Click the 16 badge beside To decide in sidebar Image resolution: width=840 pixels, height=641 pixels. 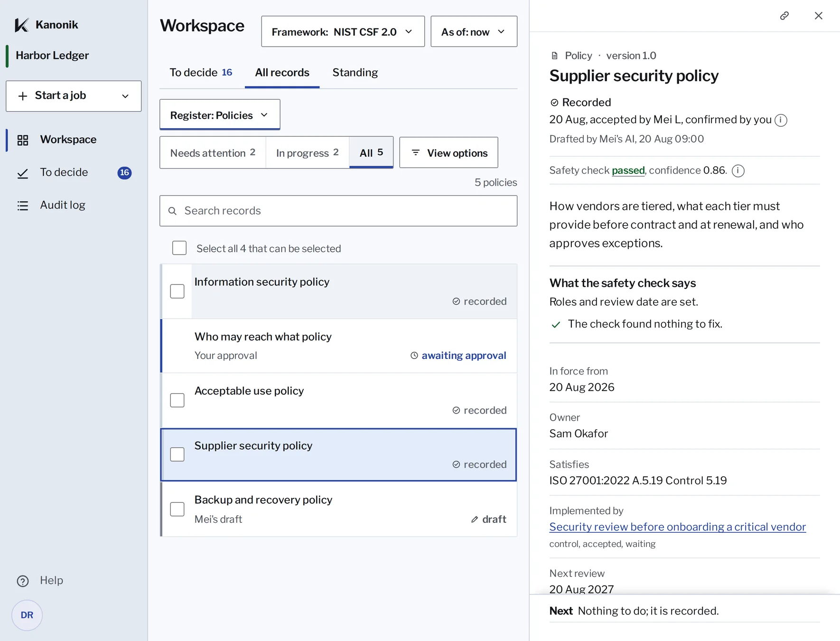[x=124, y=173]
